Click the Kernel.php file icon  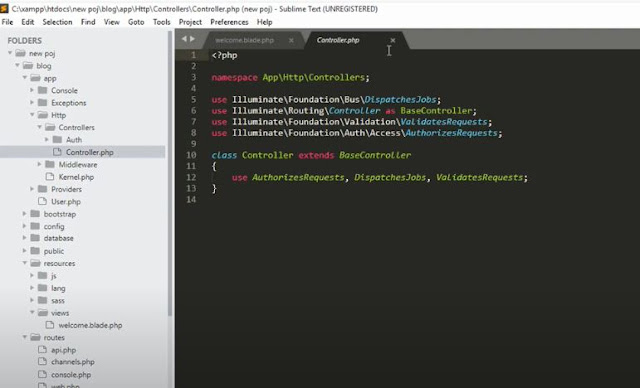point(50,177)
